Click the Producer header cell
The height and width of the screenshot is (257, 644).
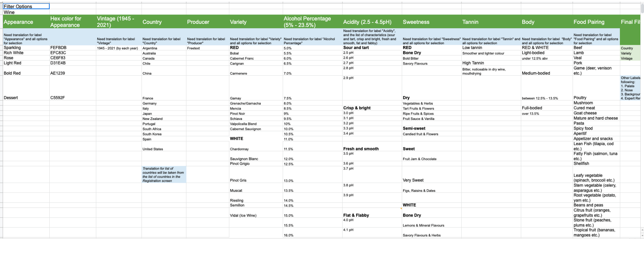click(198, 22)
